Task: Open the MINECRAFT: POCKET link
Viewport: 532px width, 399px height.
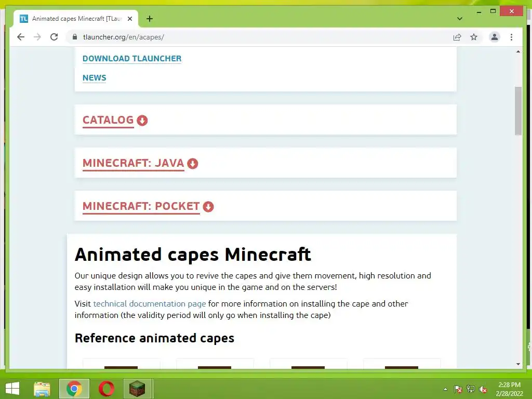Action: pyautogui.click(x=141, y=206)
